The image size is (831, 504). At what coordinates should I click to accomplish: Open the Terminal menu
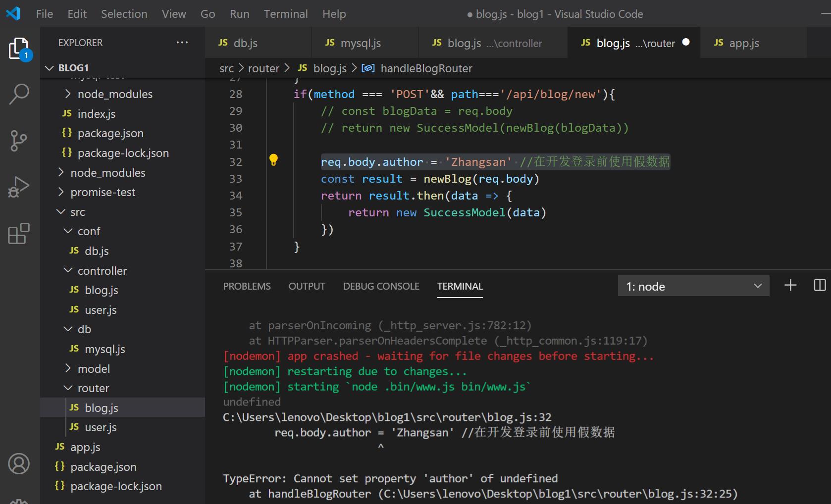[x=286, y=14]
